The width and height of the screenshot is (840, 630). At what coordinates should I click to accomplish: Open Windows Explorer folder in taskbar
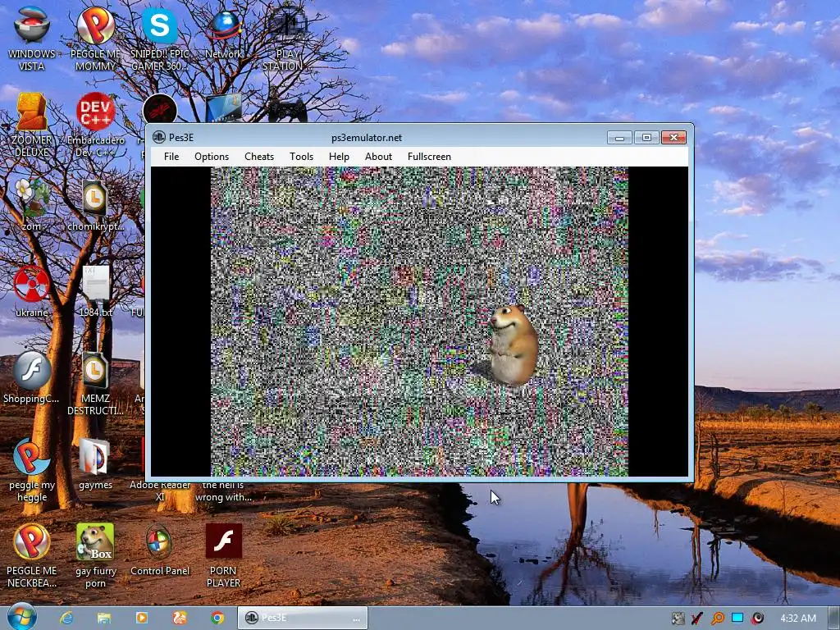(104, 618)
